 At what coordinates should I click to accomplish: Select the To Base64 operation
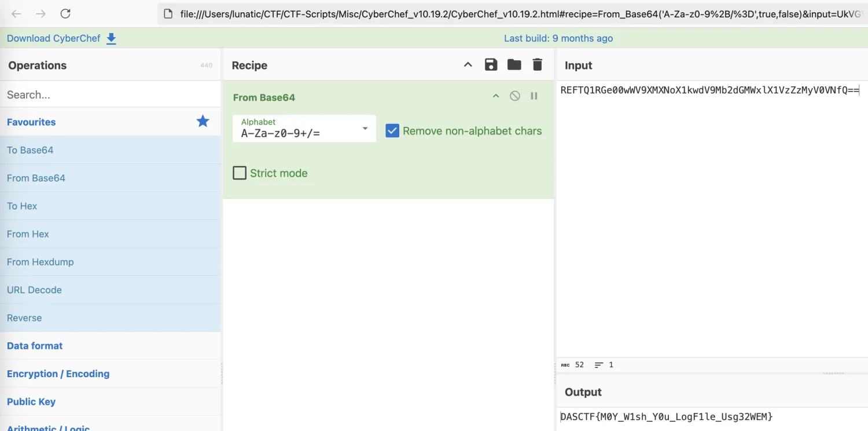[x=110, y=150]
